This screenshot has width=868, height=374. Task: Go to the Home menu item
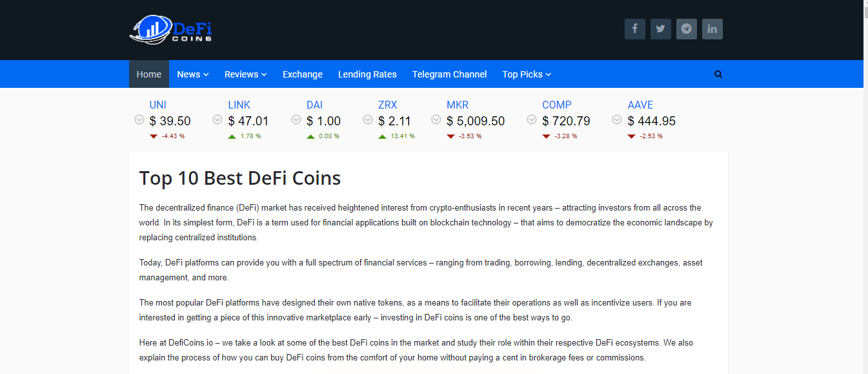(148, 74)
